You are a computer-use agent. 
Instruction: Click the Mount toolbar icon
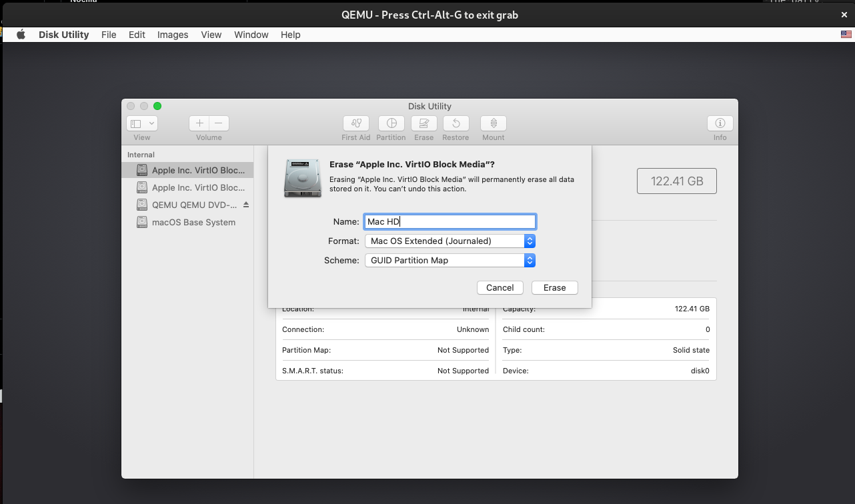(494, 123)
